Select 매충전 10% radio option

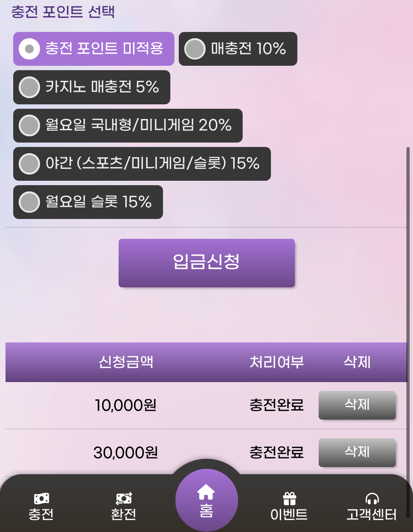coord(238,49)
